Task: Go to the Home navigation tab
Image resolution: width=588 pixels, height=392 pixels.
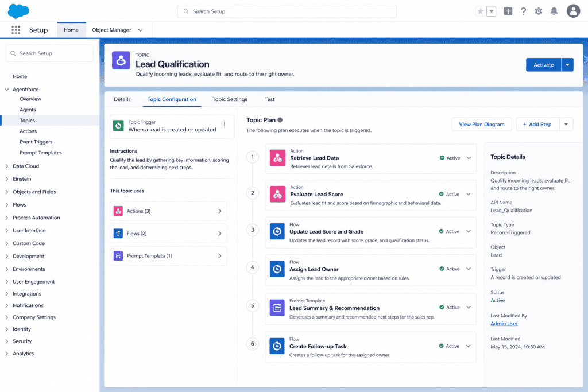Action: (71, 30)
